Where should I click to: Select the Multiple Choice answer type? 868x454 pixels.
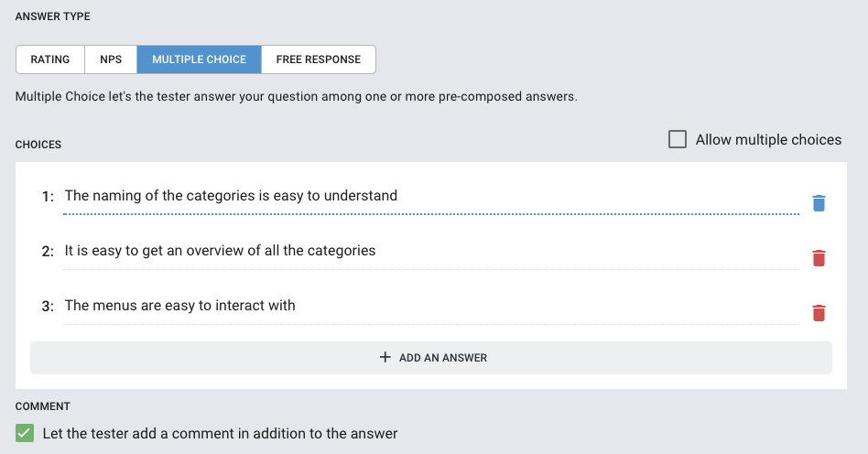pos(200,59)
